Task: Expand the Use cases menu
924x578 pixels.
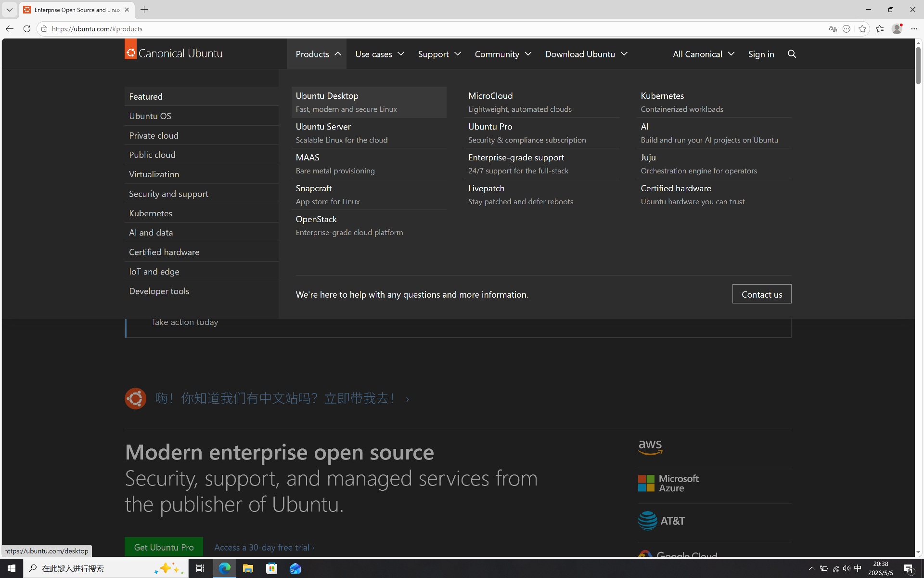Action: (379, 54)
